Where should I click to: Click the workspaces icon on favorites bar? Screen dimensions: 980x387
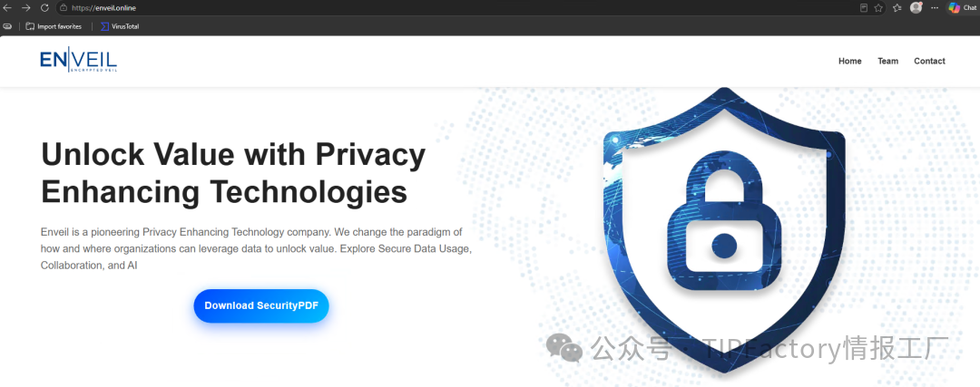coord(7,27)
